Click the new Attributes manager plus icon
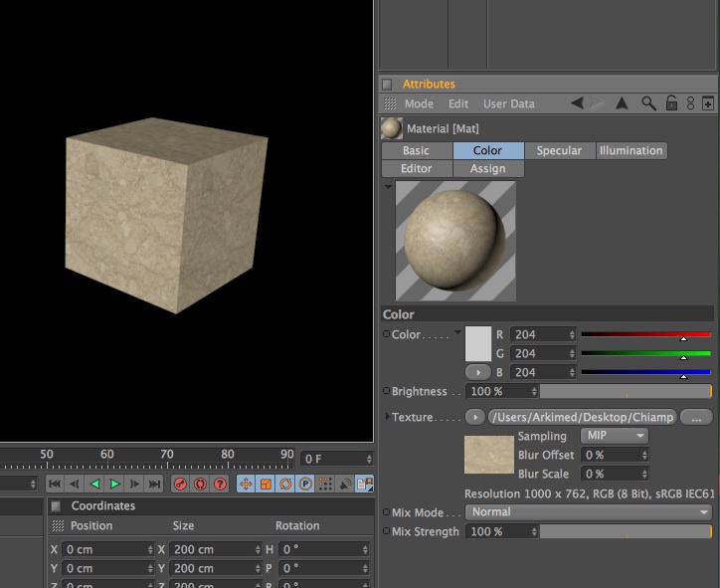The width and height of the screenshot is (720, 588). click(708, 103)
